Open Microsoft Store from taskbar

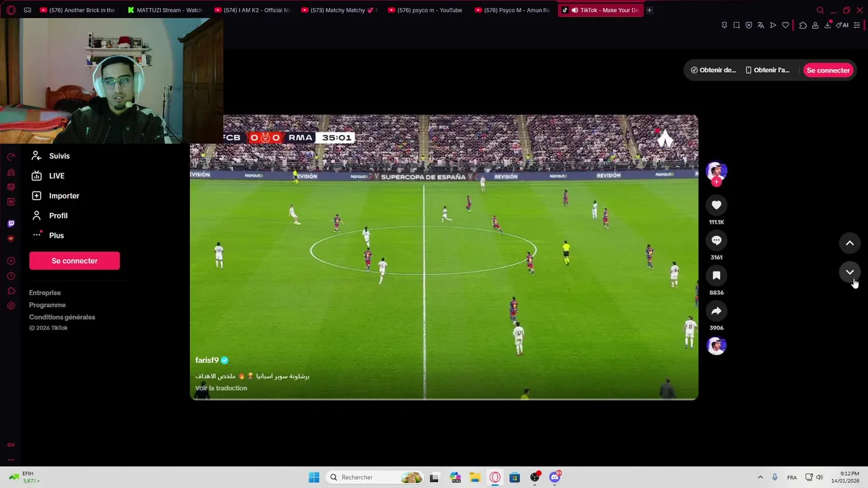(515, 477)
